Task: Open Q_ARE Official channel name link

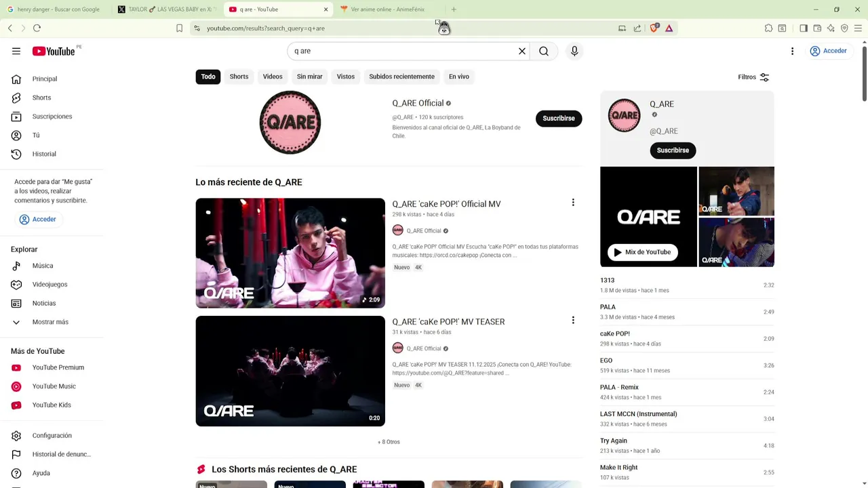Action: pyautogui.click(x=418, y=103)
